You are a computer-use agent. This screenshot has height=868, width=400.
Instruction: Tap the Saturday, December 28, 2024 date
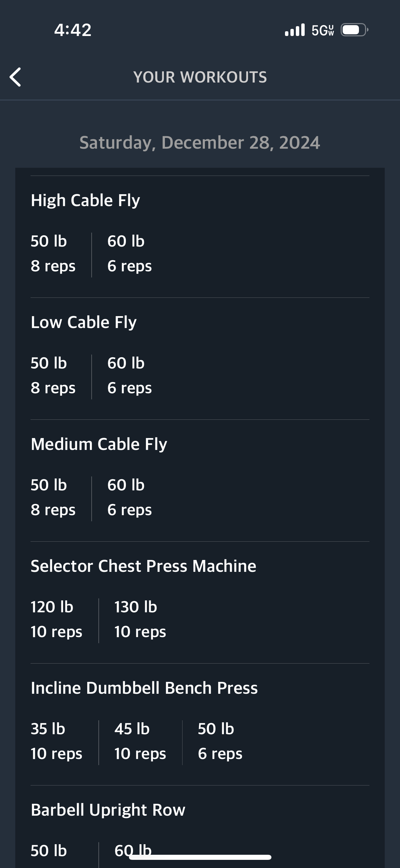click(200, 143)
